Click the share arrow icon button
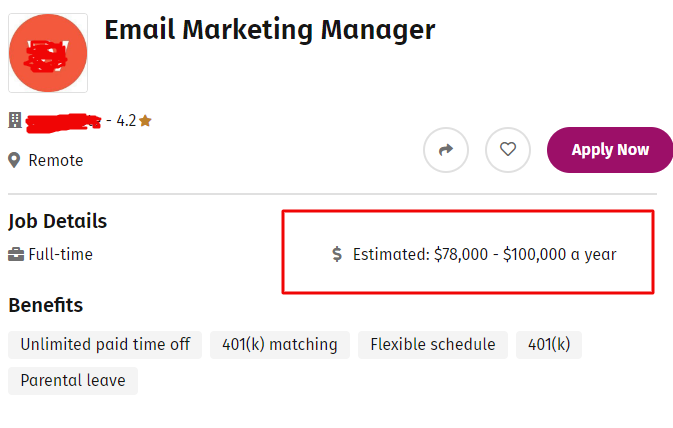Viewport: 673px width, 428px height. click(446, 150)
